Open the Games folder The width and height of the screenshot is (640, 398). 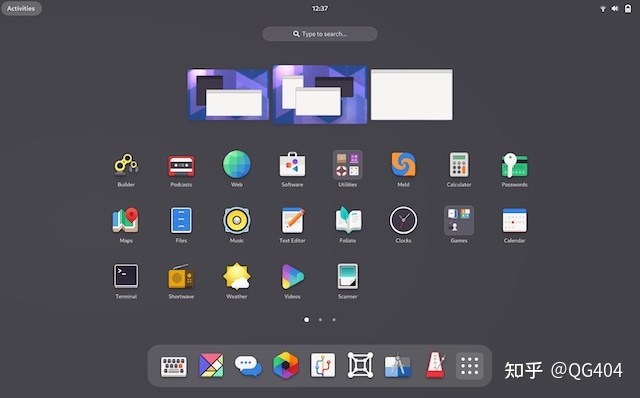point(459,220)
